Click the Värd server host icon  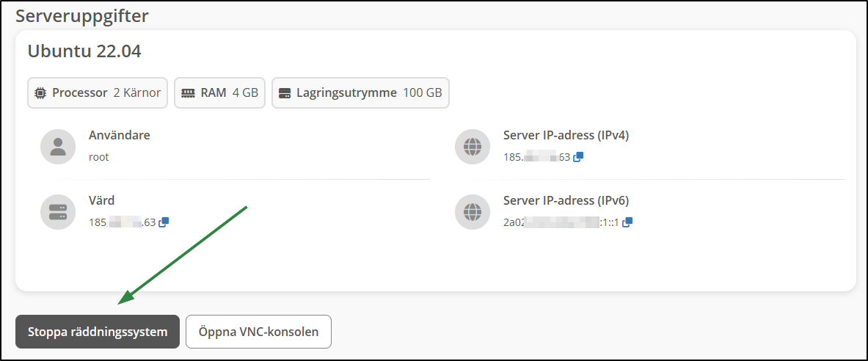[x=58, y=211]
